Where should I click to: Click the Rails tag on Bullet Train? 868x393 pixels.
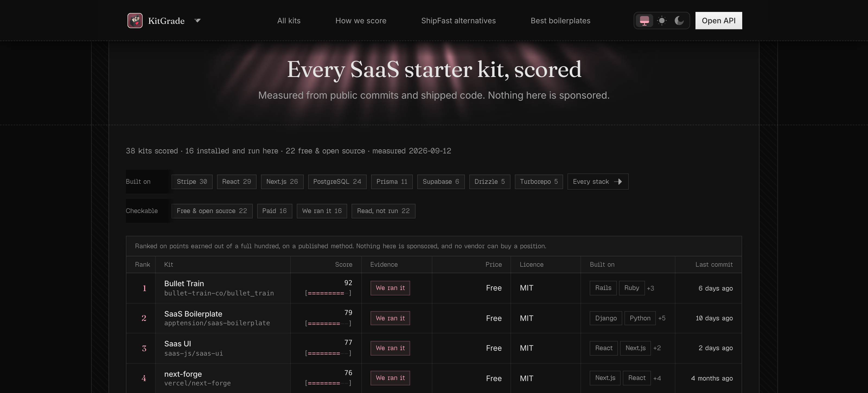click(603, 288)
